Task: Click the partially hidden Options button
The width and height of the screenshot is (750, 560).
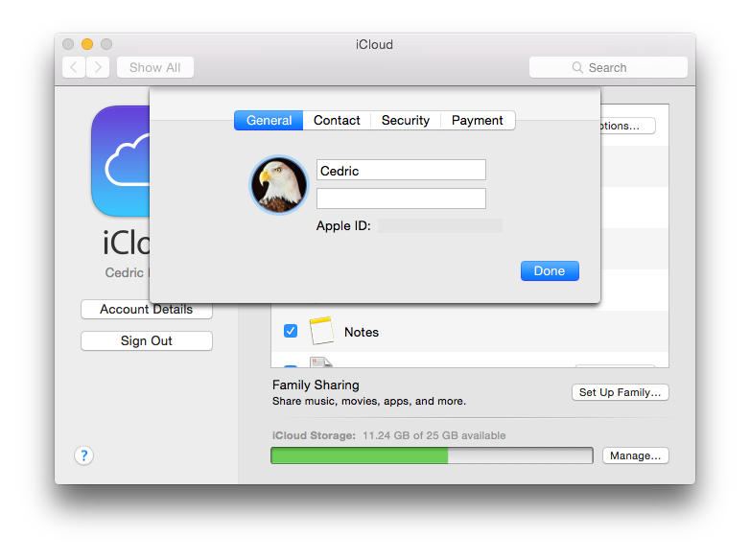Action: click(627, 126)
